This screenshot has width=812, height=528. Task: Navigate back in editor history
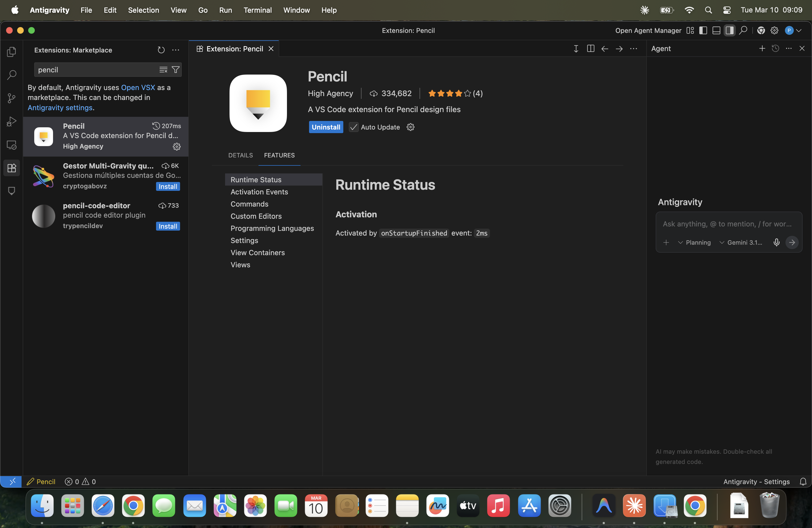(x=605, y=49)
